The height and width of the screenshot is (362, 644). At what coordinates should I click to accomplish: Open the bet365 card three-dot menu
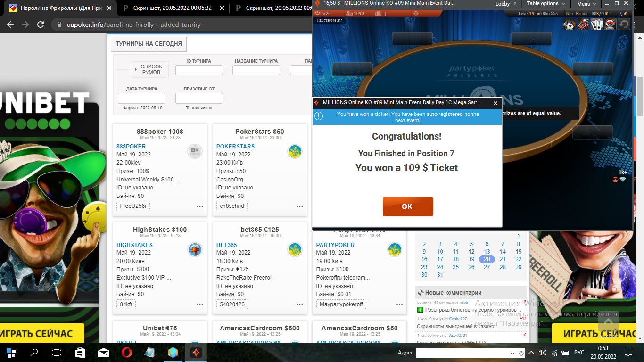[x=300, y=304]
